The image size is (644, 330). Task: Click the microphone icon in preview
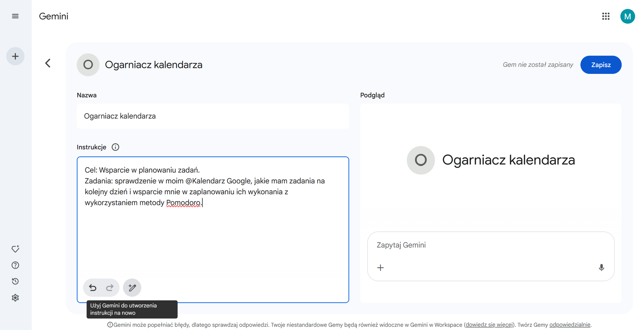(x=601, y=267)
